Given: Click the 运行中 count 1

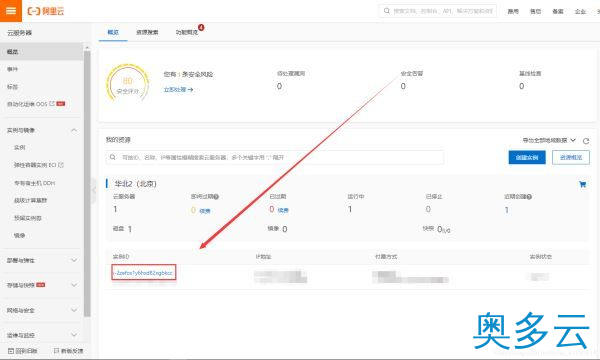Looking at the screenshot, I should pyautogui.click(x=350, y=209).
